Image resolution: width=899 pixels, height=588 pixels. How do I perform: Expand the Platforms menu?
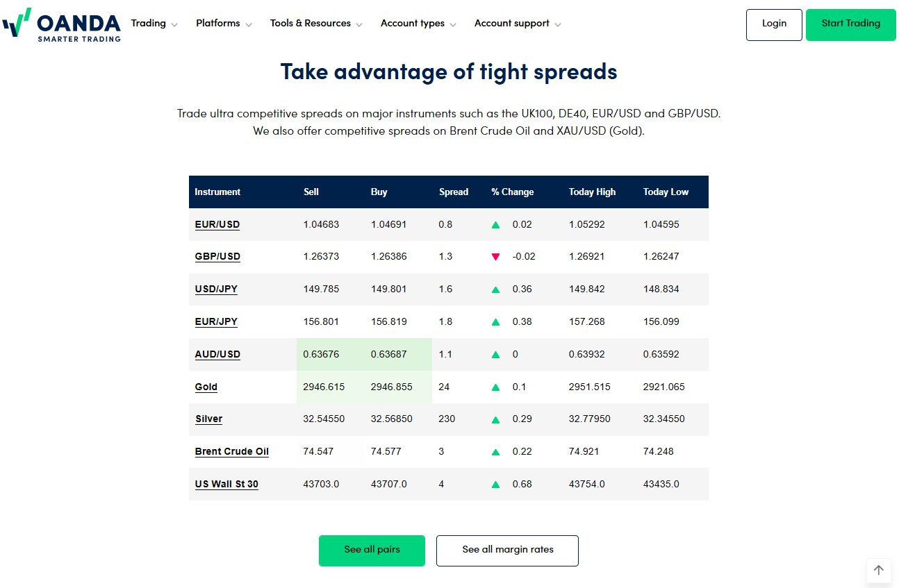[224, 24]
